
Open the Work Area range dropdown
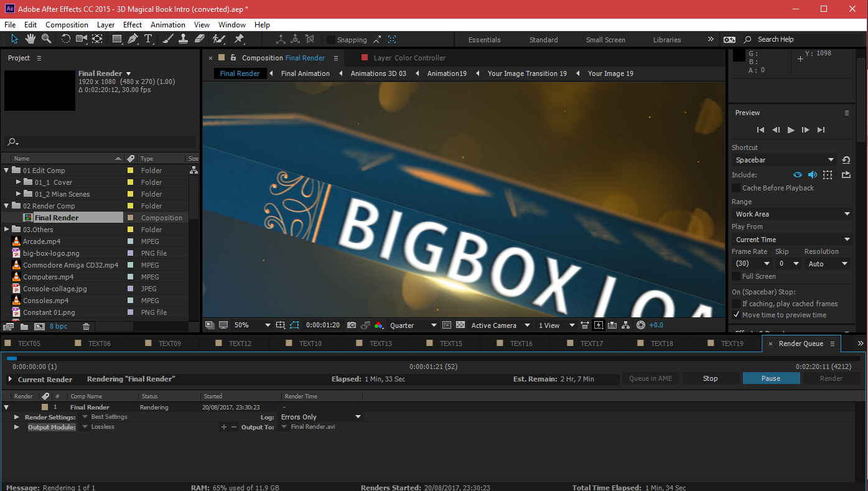tap(792, 214)
